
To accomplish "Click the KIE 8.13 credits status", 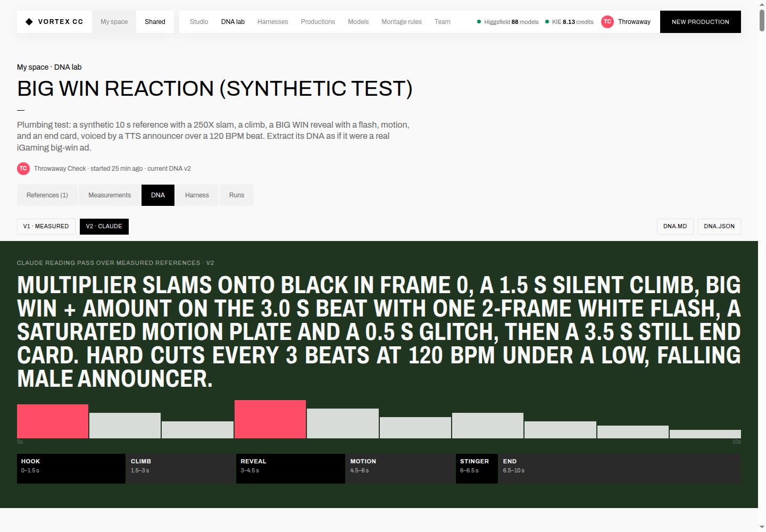I will [569, 22].
